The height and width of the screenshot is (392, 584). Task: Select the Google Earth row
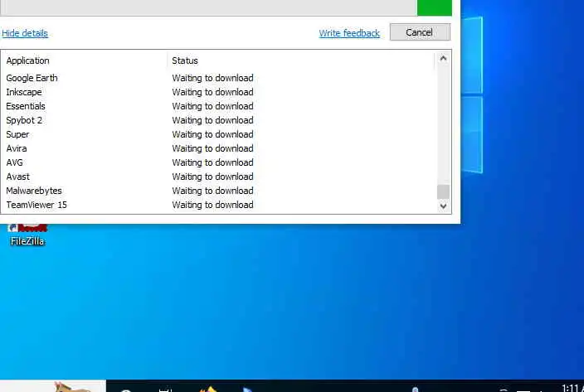(x=218, y=78)
